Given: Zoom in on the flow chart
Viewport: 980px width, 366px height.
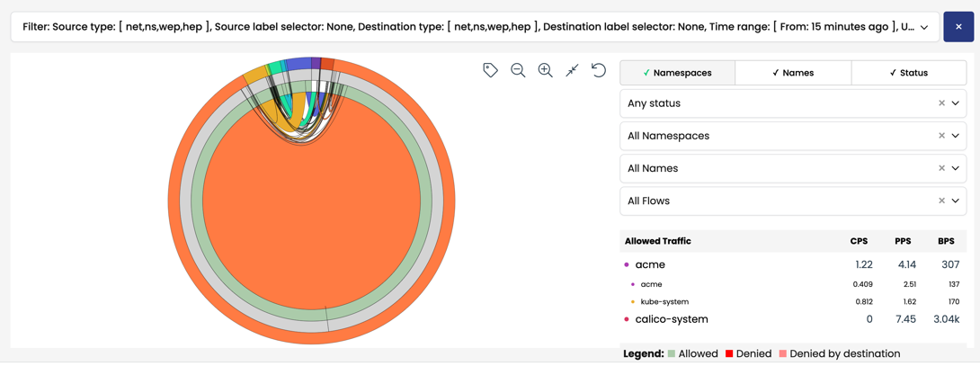Looking at the screenshot, I should coord(545,70).
